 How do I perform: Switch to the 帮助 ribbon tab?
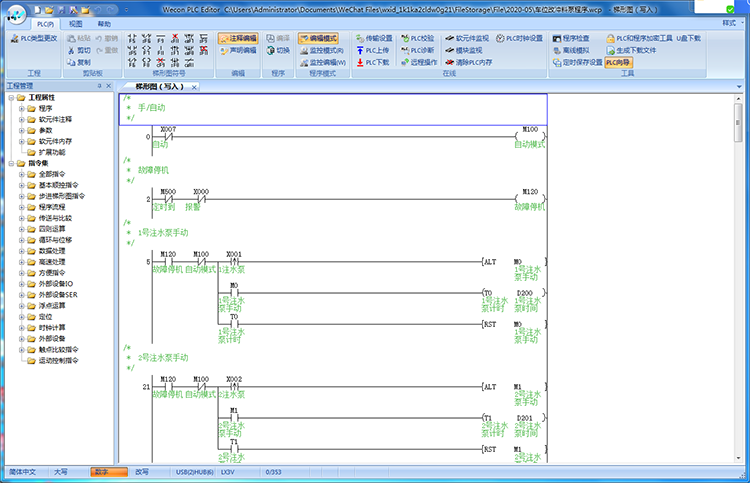click(x=104, y=23)
